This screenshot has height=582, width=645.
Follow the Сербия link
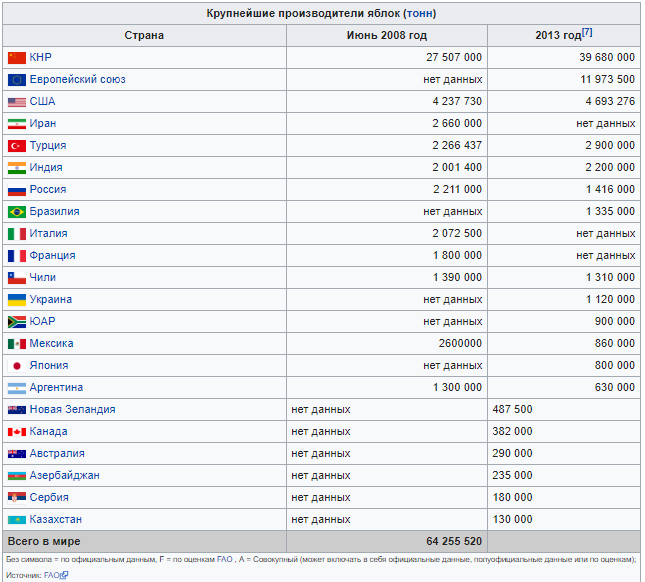[49, 498]
